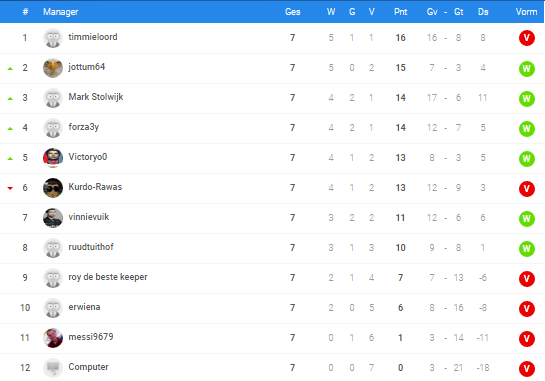Open timmieloord manager profile link
This screenshot has height=381, width=545.
click(x=93, y=37)
